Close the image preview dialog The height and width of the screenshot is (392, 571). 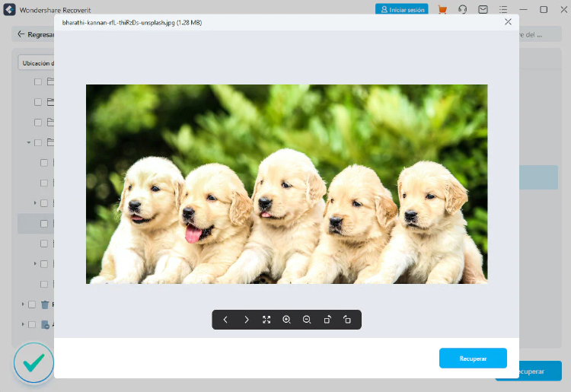pyautogui.click(x=508, y=22)
